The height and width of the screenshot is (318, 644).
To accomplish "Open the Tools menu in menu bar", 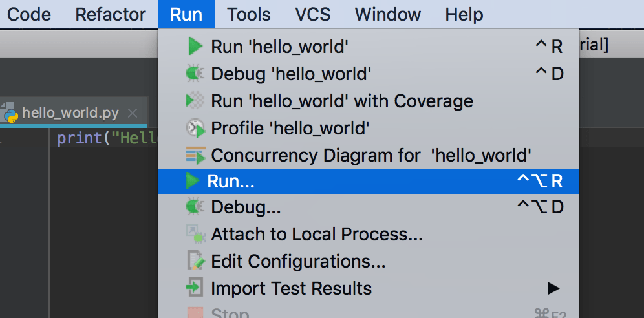I will (249, 14).
